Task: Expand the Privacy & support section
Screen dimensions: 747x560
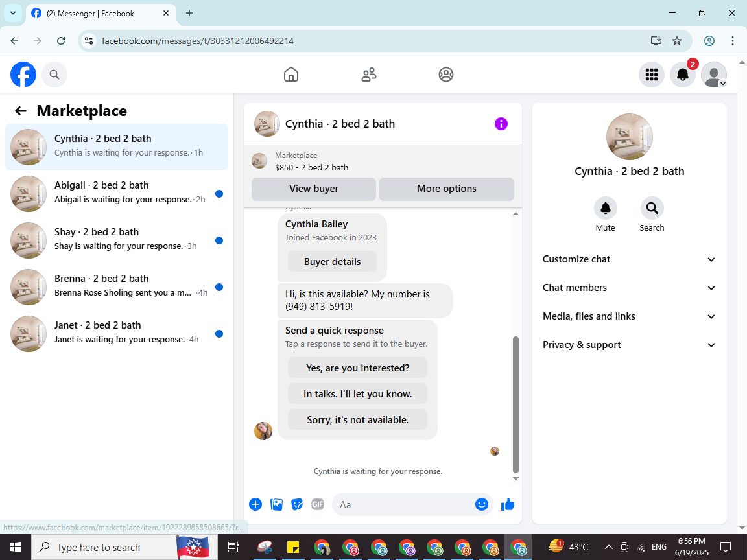Action: coord(629,345)
